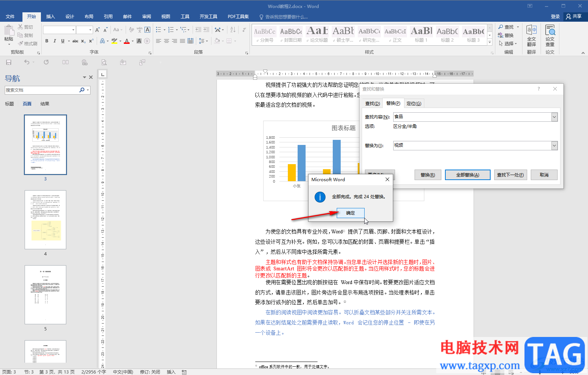Click the phonetic guide (wén) icon
The width and height of the screenshot is (588, 375).
139,30
